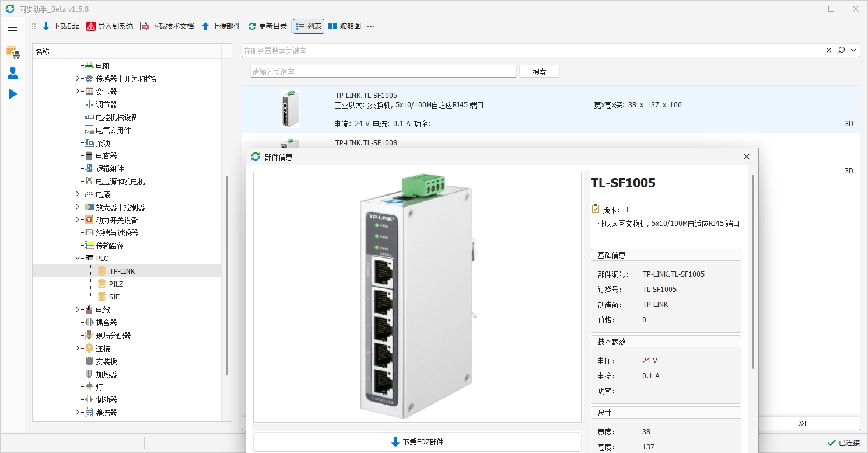The image size is (868, 453).
Task: Select 传输路径 tree item
Action: pos(110,246)
